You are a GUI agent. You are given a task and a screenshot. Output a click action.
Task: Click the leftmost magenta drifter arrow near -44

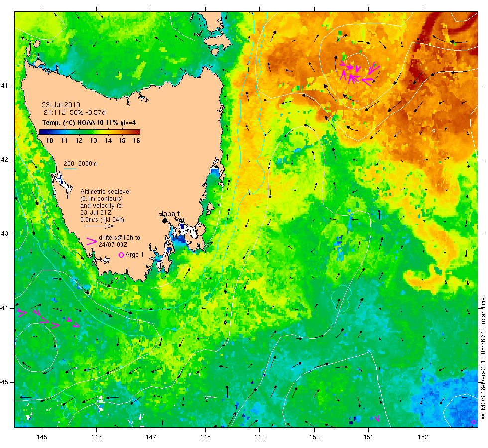(x=22, y=313)
